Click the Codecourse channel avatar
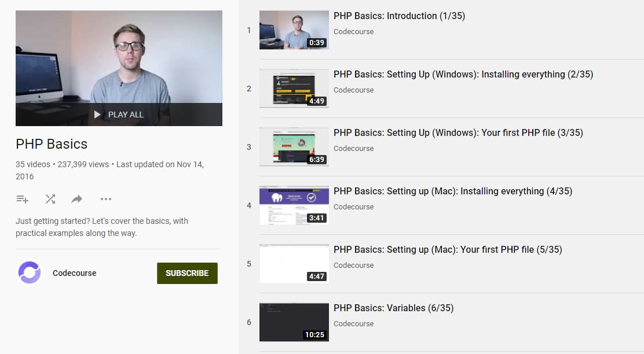This screenshot has width=644, height=354. tap(29, 272)
